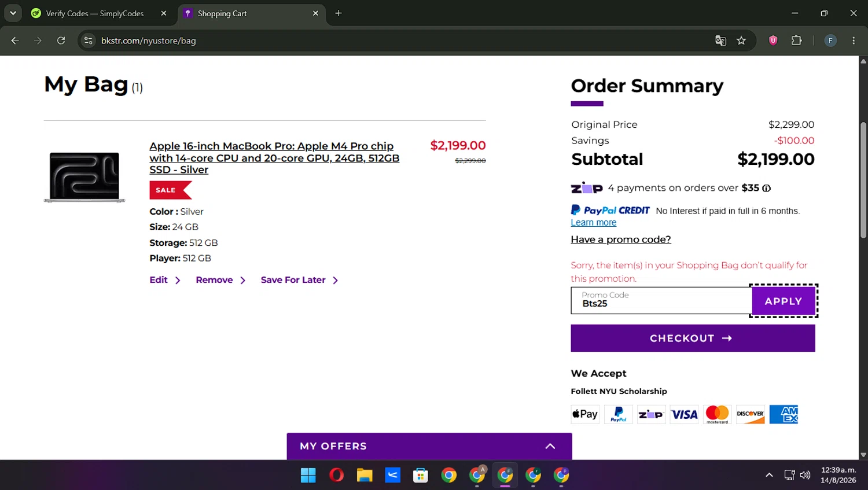Reload the bkstr.com page
The image size is (868, 490).
tap(61, 40)
